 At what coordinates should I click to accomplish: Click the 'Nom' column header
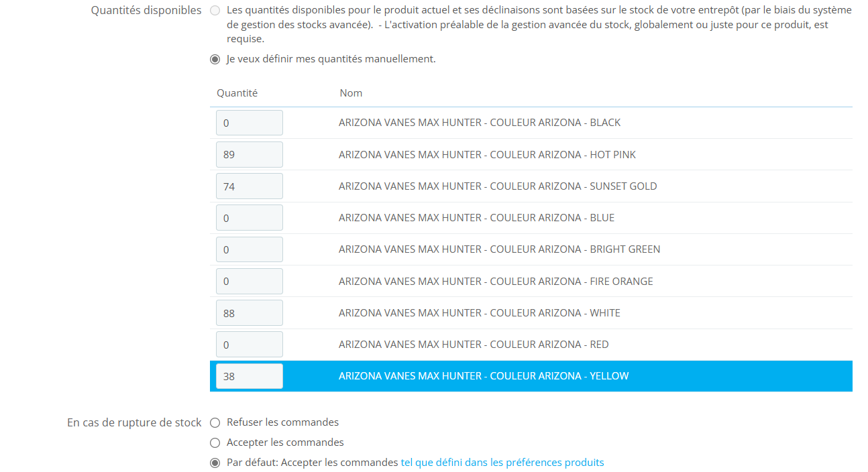pyautogui.click(x=351, y=93)
